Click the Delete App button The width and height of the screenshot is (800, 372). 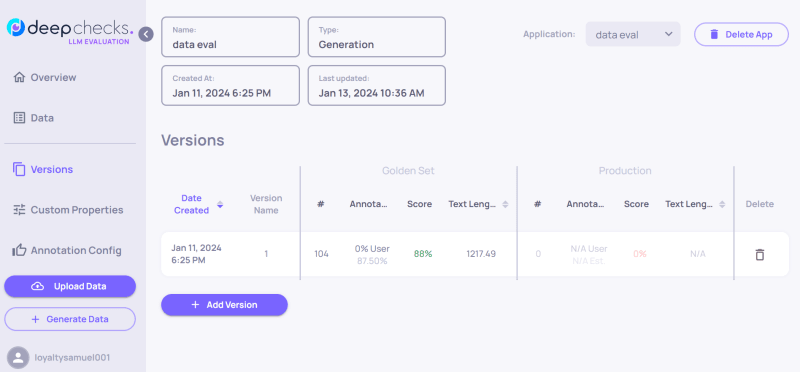(x=741, y=34)
